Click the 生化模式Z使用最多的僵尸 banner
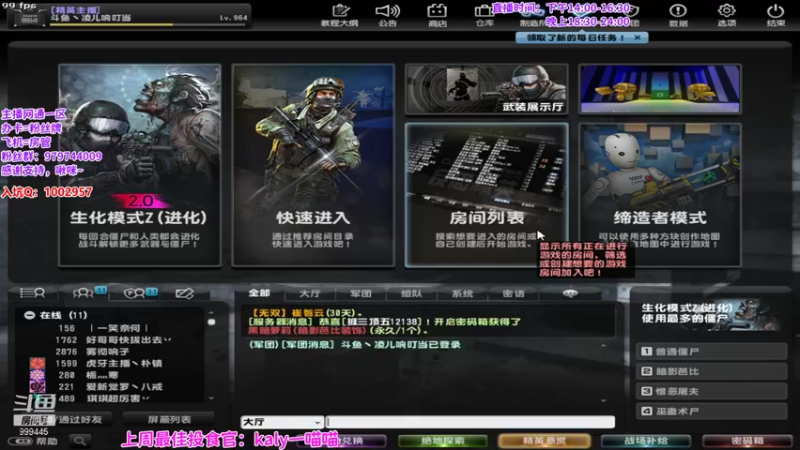This screenshot has height=450, width=800. coord(710,314)
